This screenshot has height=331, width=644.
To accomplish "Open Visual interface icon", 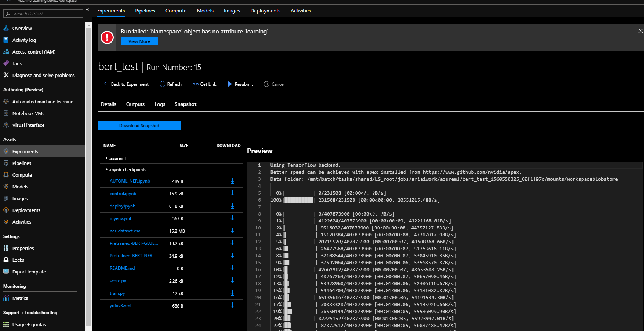I will pyautogui.click(x=6, y=125).
